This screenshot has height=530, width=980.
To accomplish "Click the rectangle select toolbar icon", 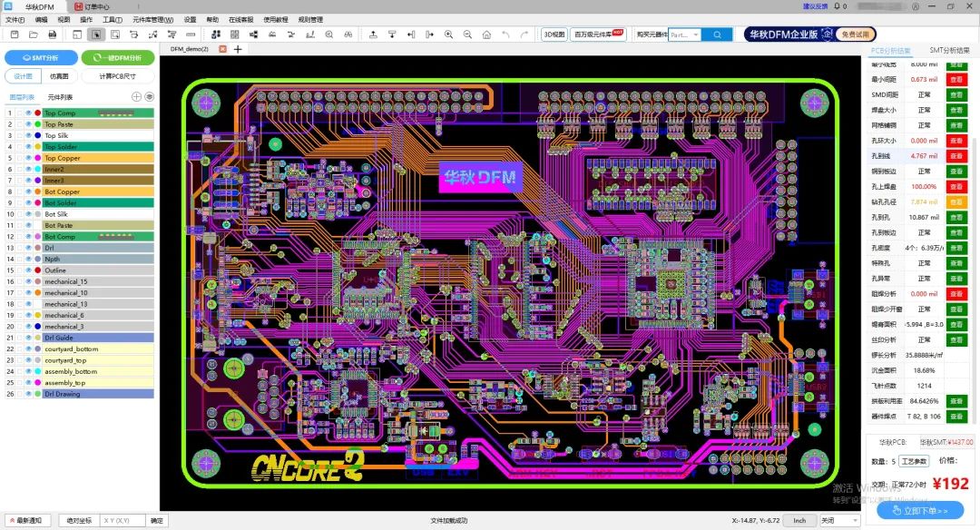I will click(x=115, y=34).
